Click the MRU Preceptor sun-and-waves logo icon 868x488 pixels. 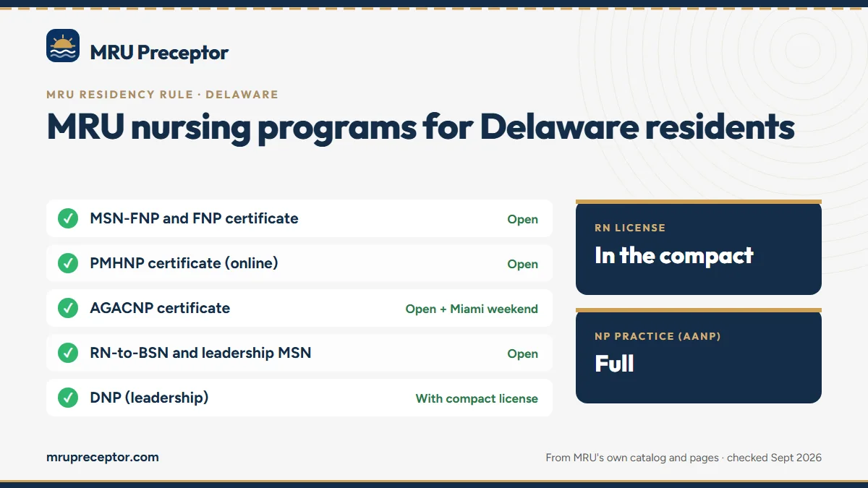63,46
